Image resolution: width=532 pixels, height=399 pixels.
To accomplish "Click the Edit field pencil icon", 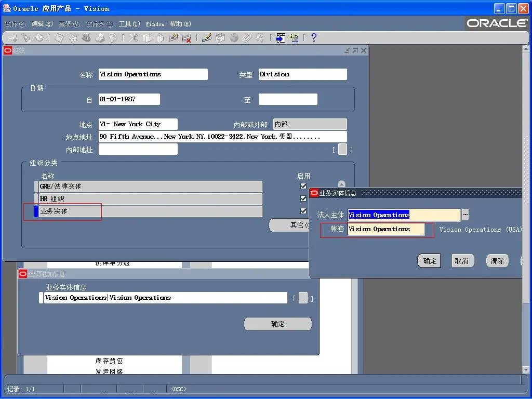I will (x=206, y=38).
